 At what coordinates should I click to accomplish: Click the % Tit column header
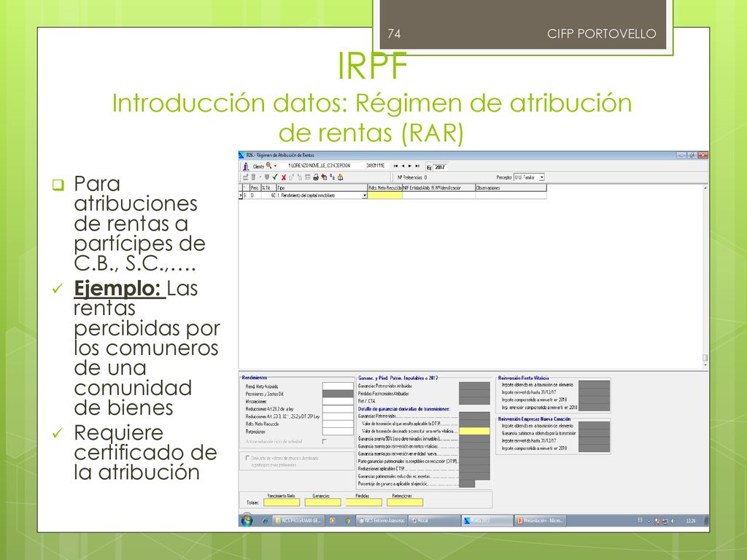pos(268,187)
